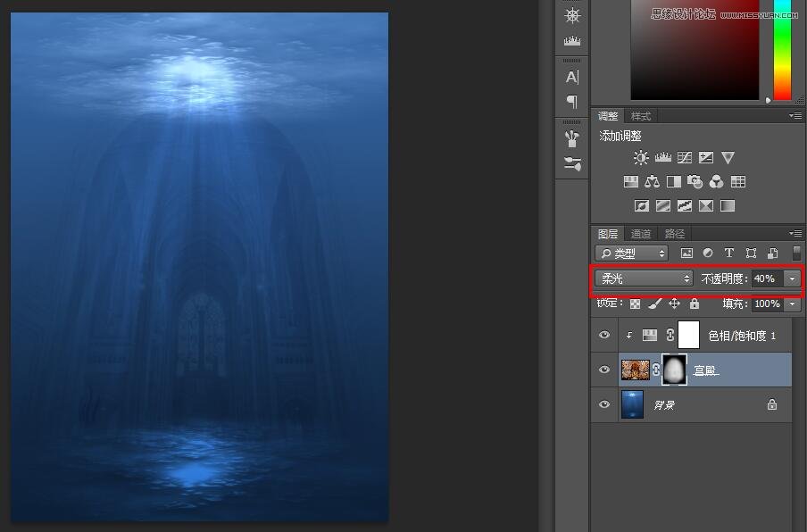
Task: Hide the 色相/饱和度 1 layer
Action: click(604, 335)
